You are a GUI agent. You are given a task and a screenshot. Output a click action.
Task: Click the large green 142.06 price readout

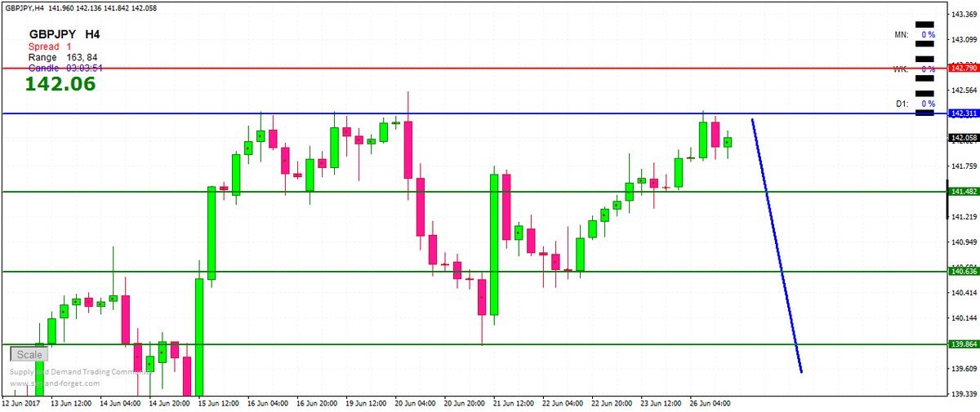click(60, 84)
